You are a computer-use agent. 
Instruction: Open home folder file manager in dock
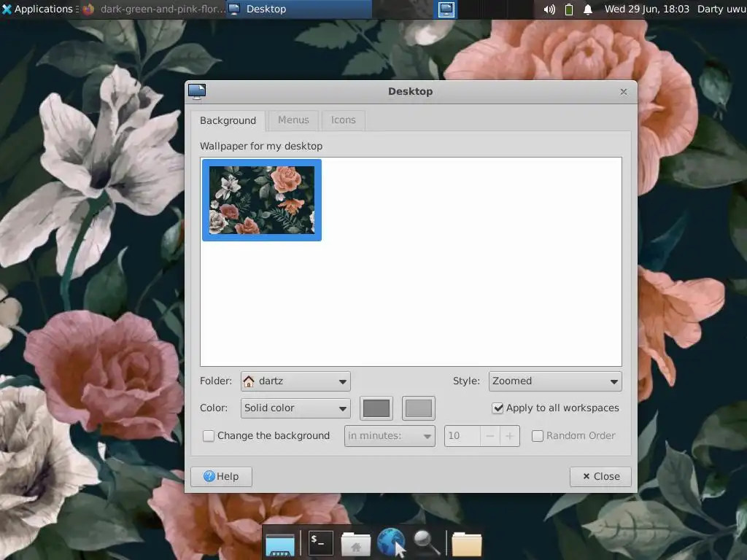(x=356, y=544)
